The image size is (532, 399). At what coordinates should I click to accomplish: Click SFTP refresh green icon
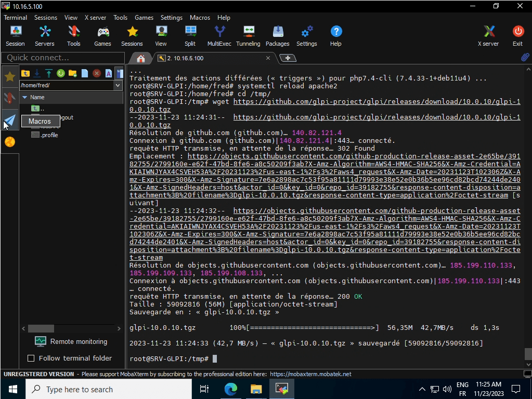pos(60,73)
